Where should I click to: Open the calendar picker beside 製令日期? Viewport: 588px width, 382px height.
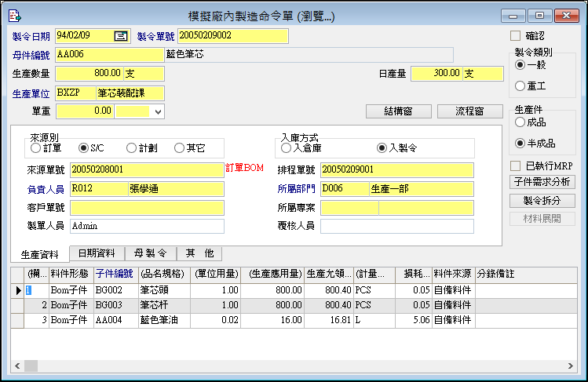click(121, 35)
